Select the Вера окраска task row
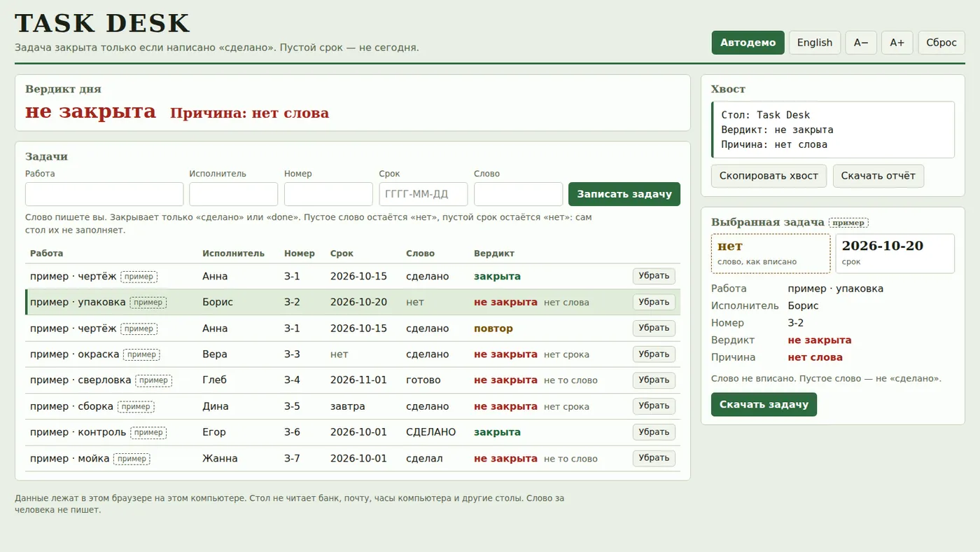980x552 pixels. pyautogui.click(x=353, y=354)
